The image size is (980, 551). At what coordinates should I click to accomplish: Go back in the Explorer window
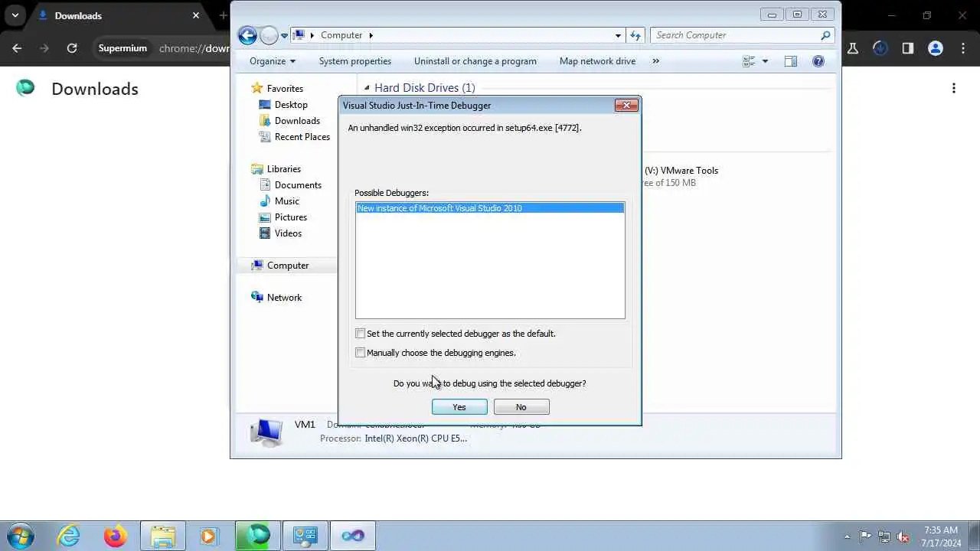click(247, 35)
